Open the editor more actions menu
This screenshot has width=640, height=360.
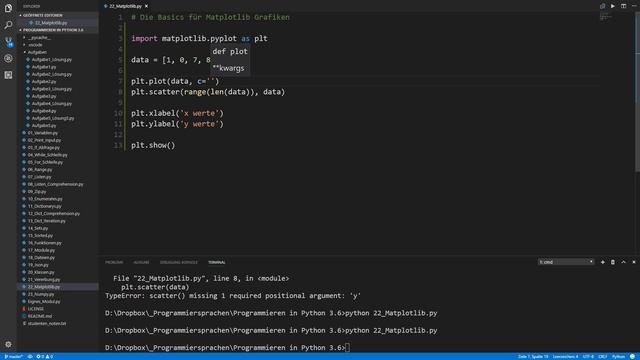tap(634, 6)
